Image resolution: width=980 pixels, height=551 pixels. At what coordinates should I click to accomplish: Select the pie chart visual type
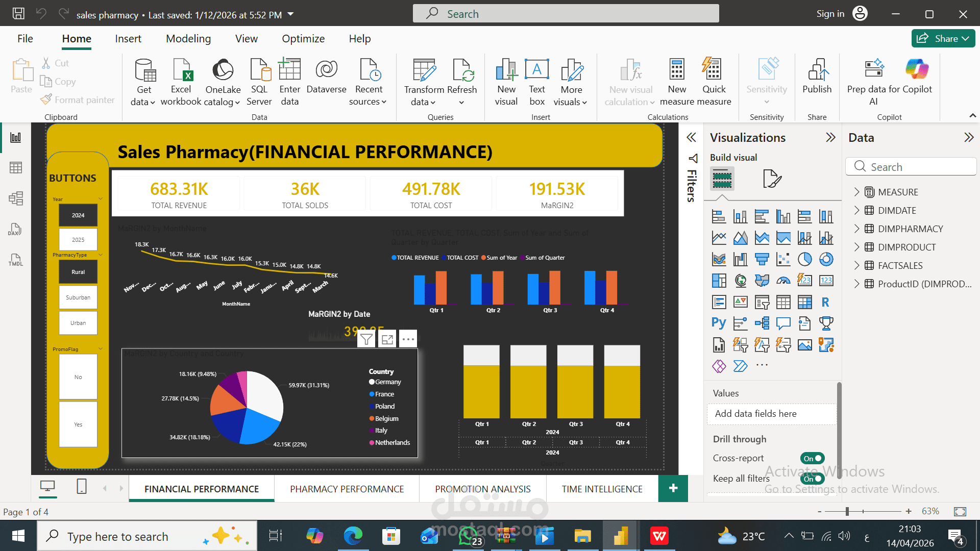pos(804,259)
